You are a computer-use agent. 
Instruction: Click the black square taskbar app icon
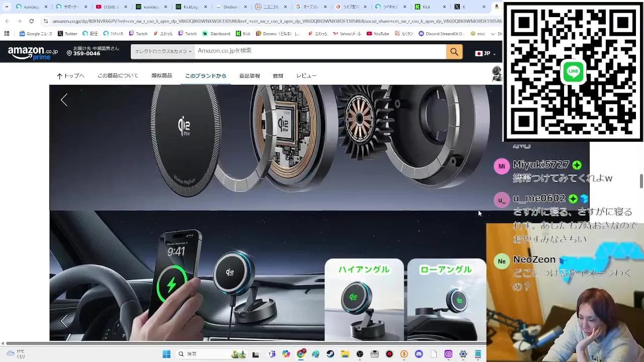click(x=256, y=354)
